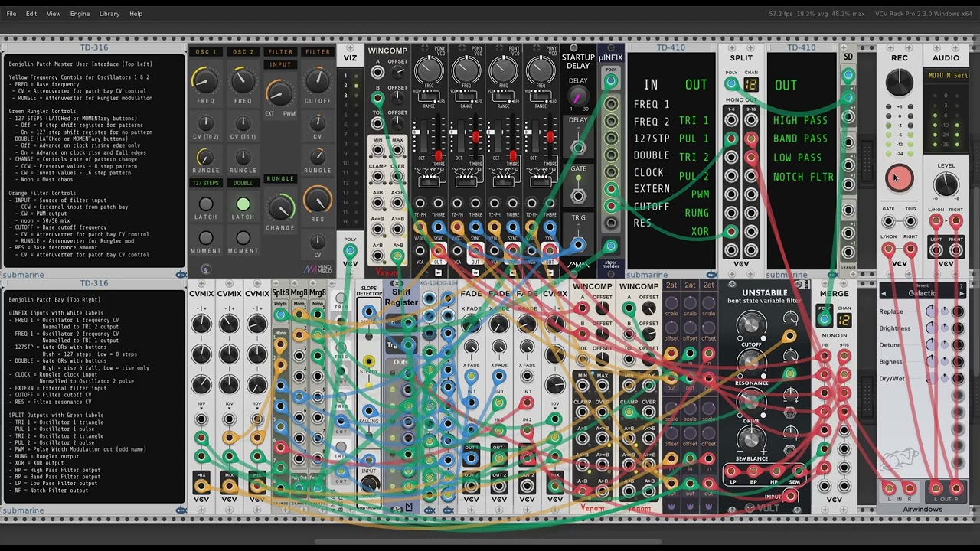This screenshot has width=980, height=551.
Task: Click the orange RES knob
Action: 317,201
